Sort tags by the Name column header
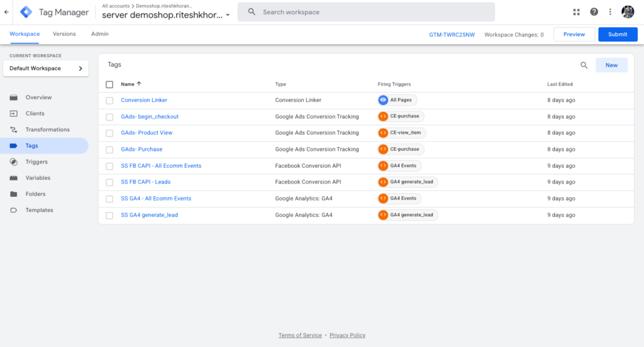644x347 pixels. [128, 84]
